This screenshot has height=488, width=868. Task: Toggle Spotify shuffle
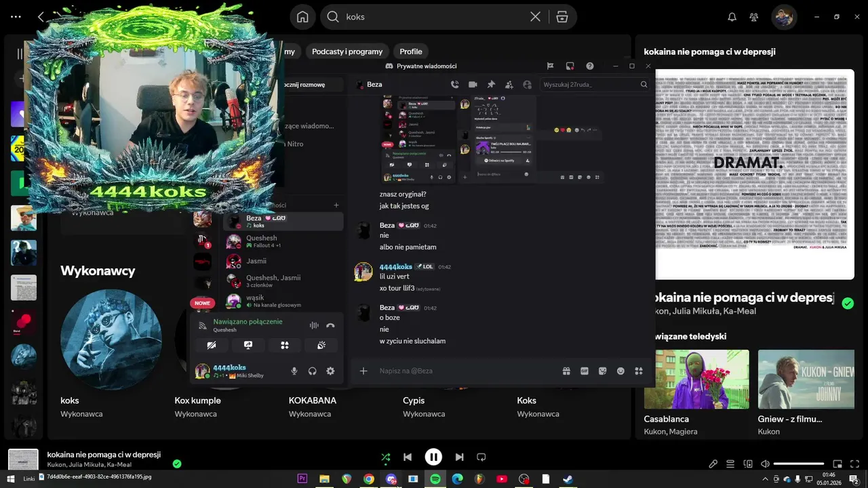[386, 457]
